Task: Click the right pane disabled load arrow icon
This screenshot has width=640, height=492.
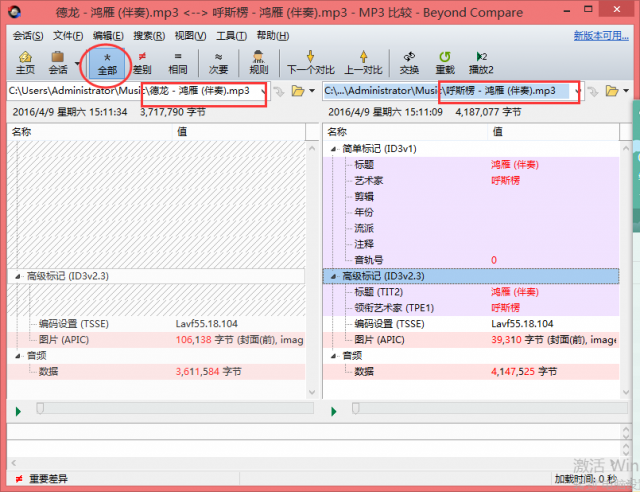Action: click(x=593, y=91)
